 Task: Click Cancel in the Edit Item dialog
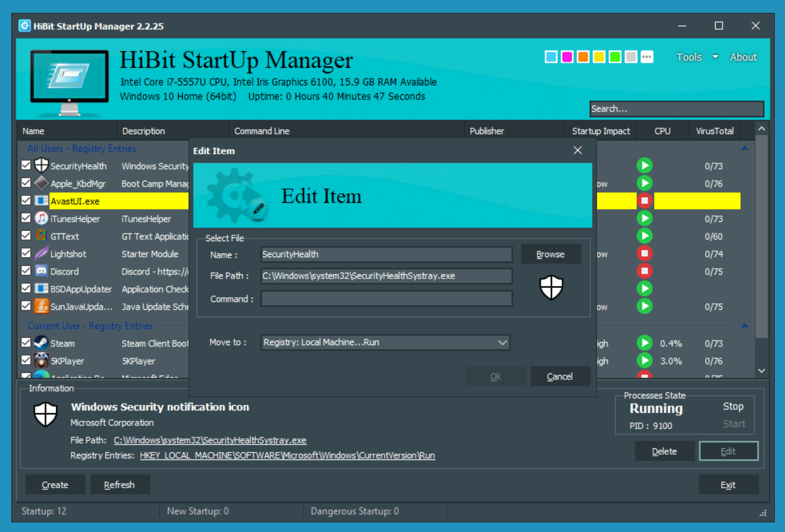point(560,377)
